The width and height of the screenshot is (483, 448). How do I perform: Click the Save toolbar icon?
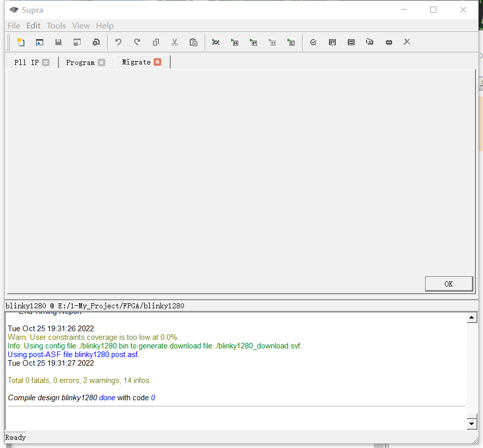58,42
